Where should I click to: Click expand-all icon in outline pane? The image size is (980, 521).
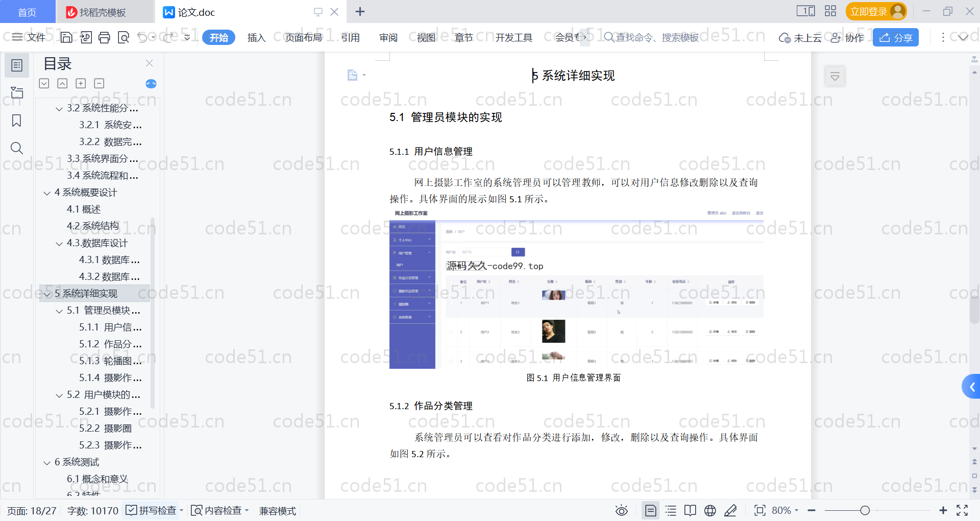click(44, 83)
